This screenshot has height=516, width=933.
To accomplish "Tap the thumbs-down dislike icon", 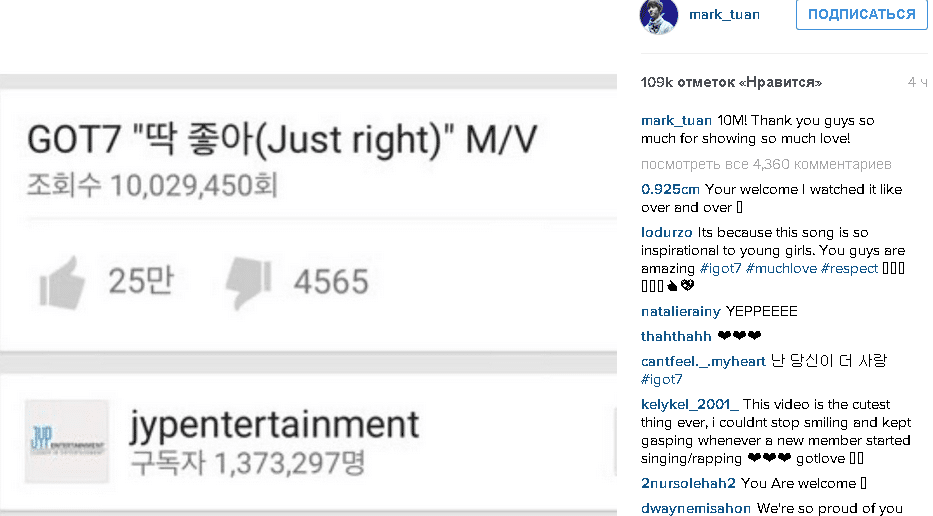I will [249, 284].
